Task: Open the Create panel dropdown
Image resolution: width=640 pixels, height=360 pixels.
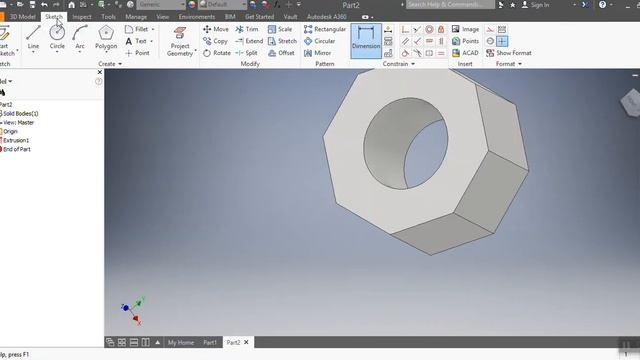Action: 110,64
